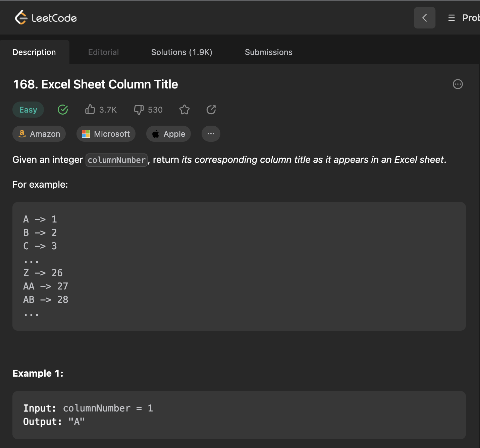
Task: Open the circled ellipsis options menu
Action: (x=458, y=84)
